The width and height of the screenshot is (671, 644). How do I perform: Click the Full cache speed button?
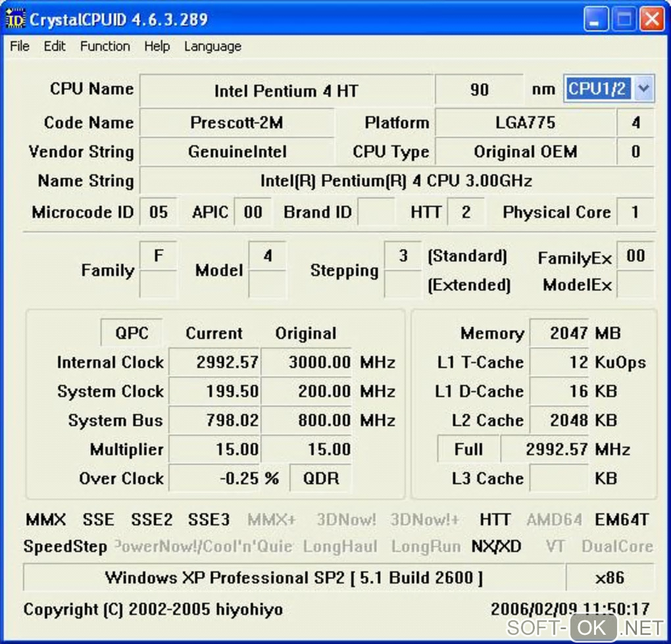[468, 449]
